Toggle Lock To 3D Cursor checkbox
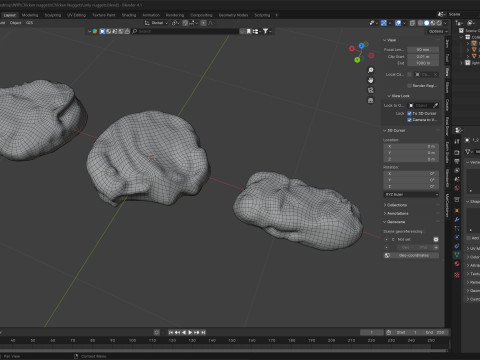480x360 pixels. click(x=409, y=113)
